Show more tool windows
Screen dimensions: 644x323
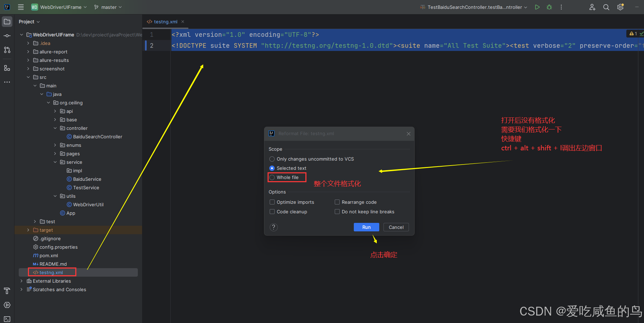pos(7,82)
